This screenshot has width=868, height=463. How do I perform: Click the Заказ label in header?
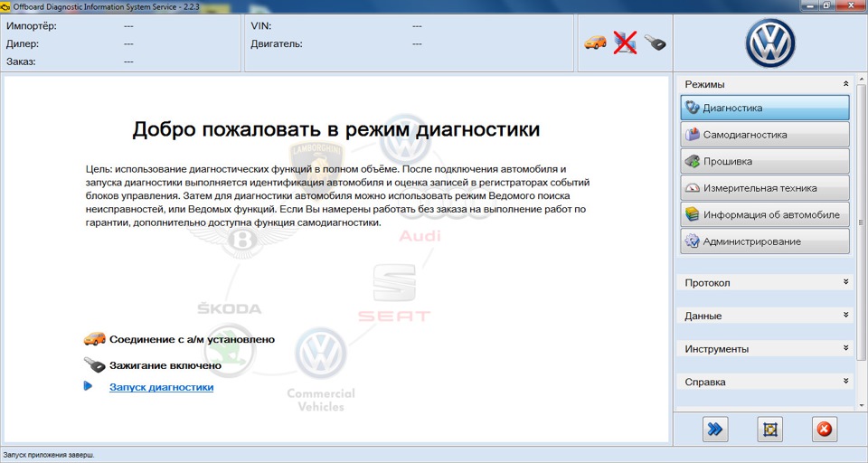pos(21,61)
